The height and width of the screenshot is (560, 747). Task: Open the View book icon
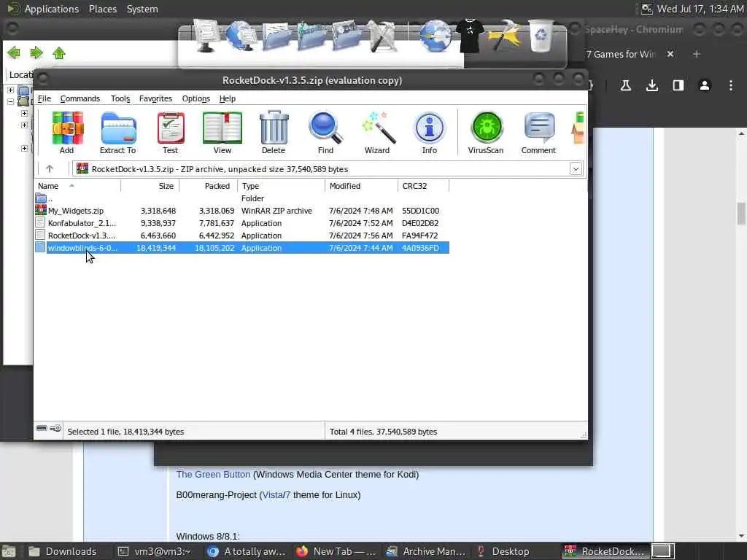pos(222,132)
